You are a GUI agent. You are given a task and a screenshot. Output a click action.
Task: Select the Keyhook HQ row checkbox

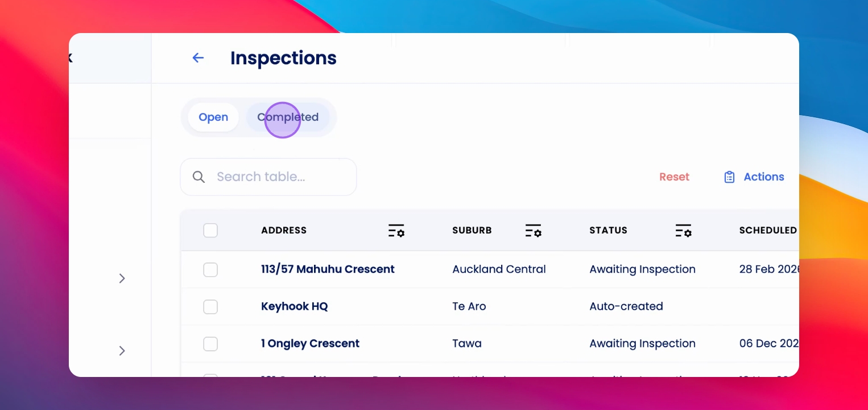(210, 306)
